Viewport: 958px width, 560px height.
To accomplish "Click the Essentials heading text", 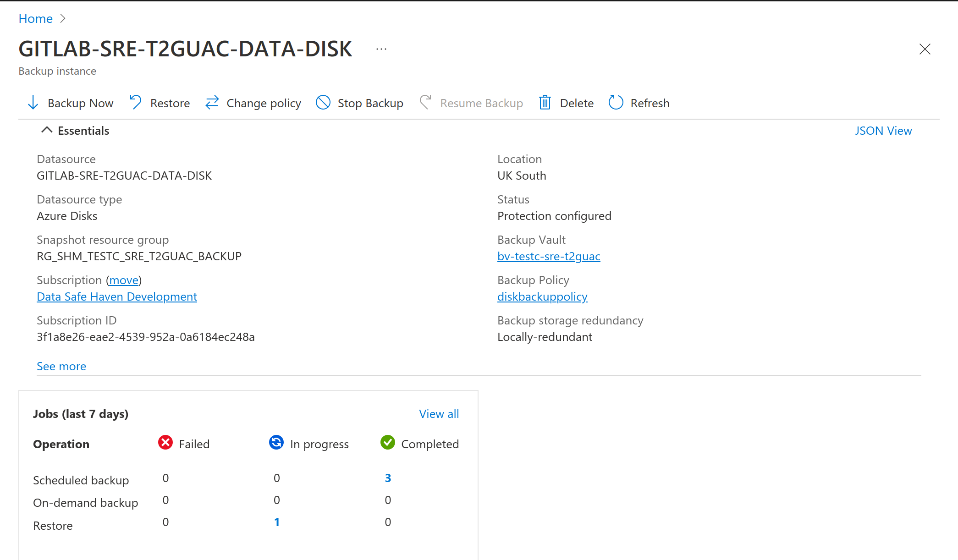I will coord(83,131).
